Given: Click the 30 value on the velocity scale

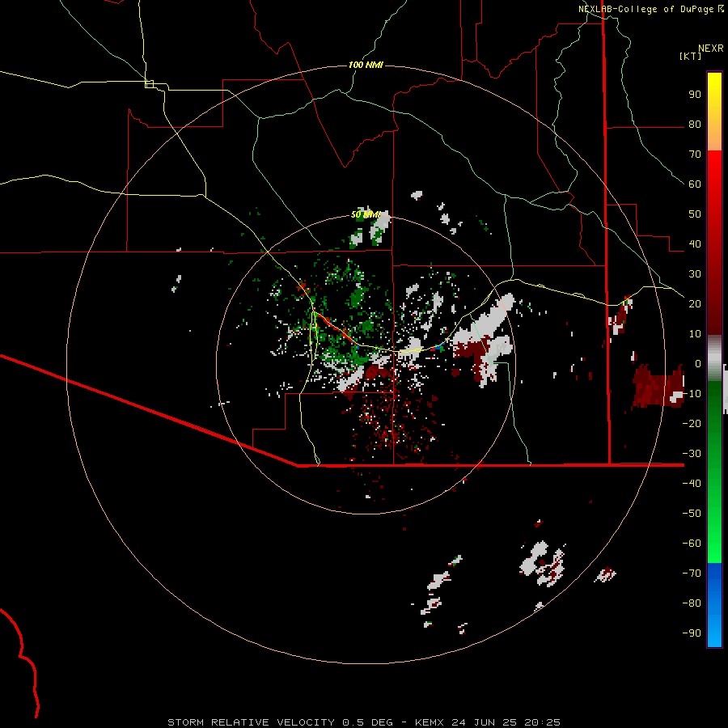Looking at the screenshot, I should 695,274.
